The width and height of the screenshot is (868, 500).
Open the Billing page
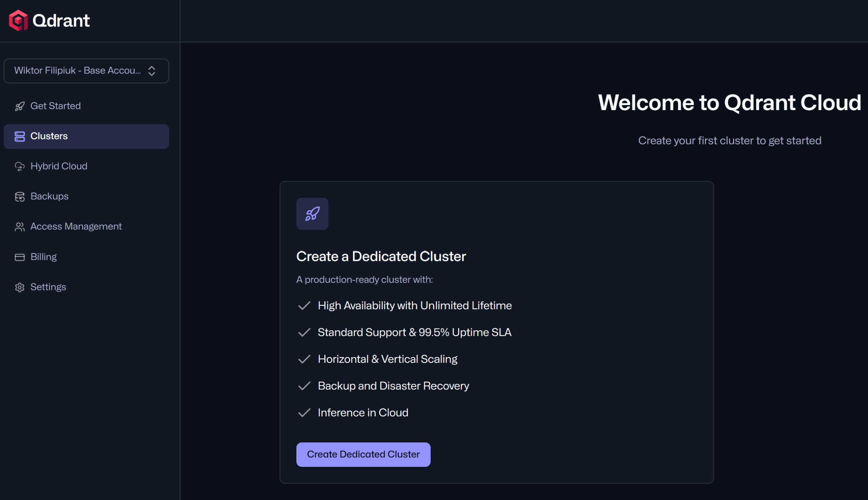click(86, 257)
